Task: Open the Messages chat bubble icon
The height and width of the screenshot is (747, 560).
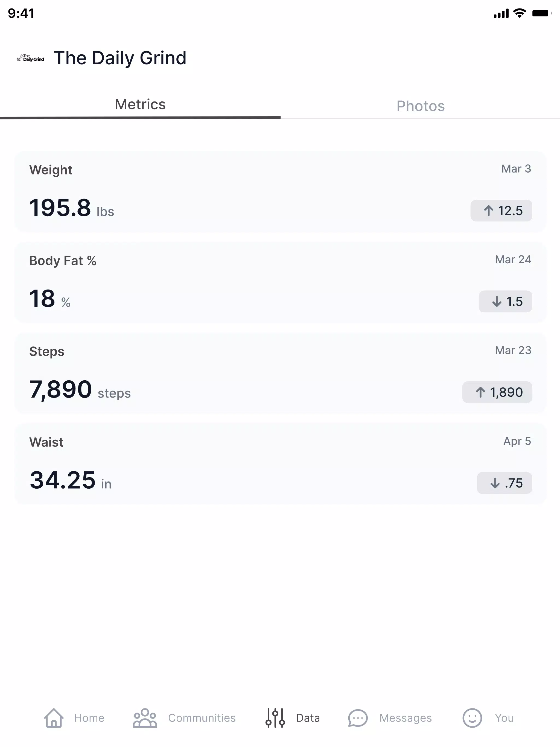Action: click(358, 718)
